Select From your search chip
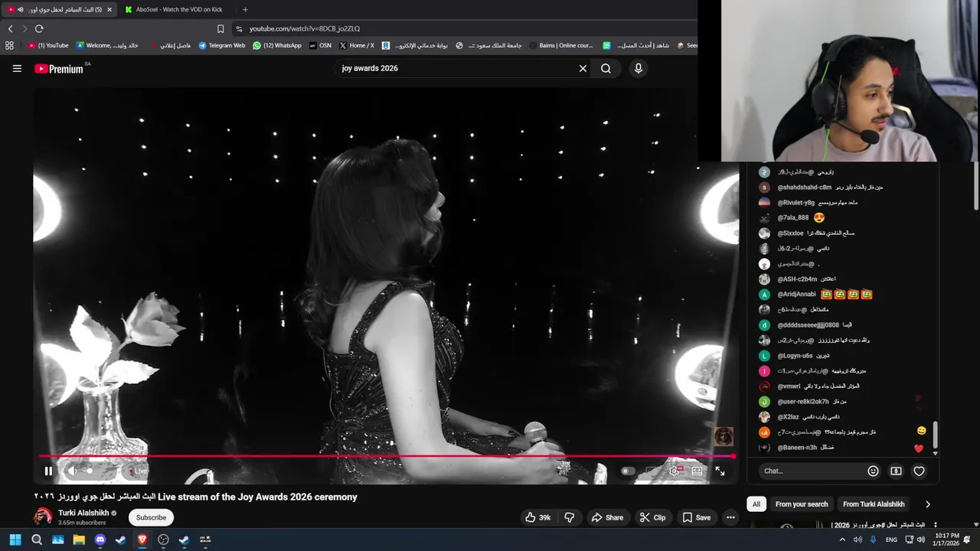 point(802,504)
